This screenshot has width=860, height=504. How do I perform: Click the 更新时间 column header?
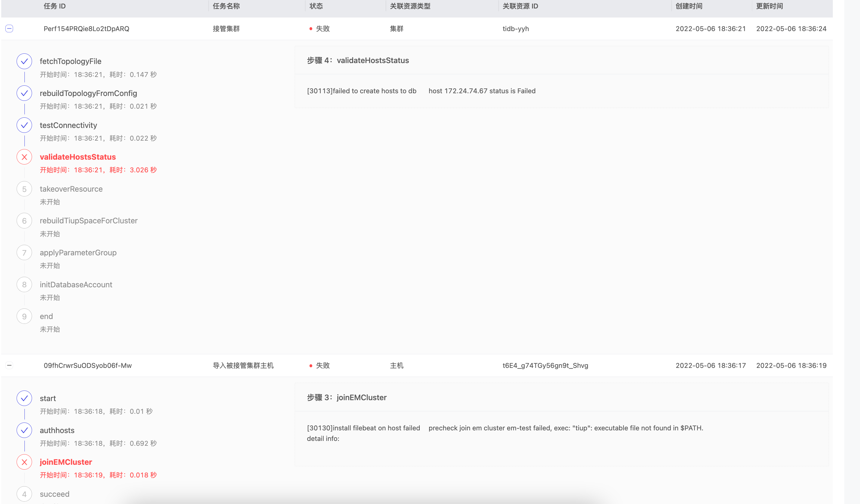[x=769, y=6]
